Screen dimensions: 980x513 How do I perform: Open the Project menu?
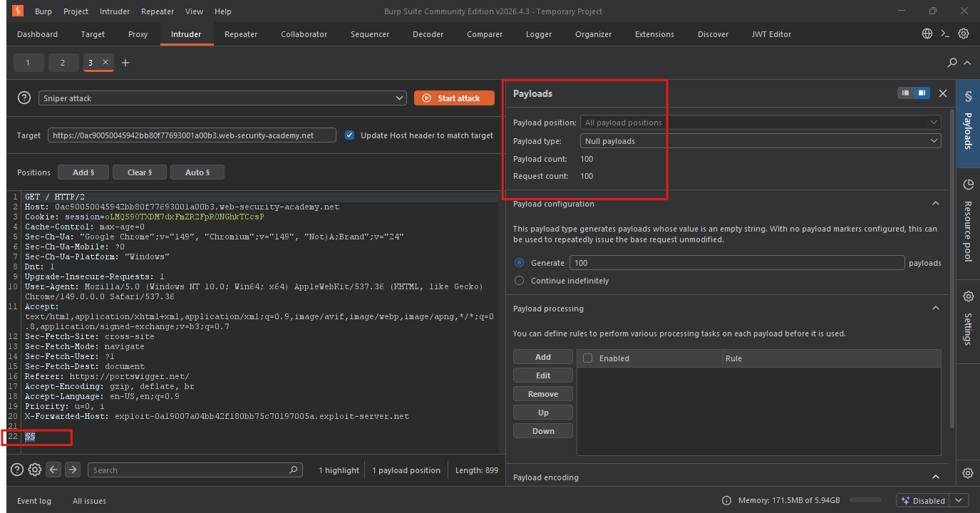coord(76,11)
